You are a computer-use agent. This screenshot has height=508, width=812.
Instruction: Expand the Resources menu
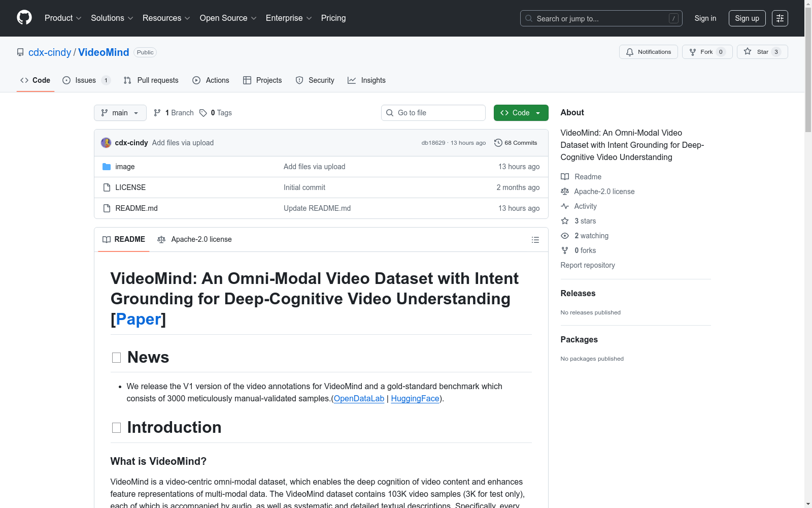pos(166,18)
